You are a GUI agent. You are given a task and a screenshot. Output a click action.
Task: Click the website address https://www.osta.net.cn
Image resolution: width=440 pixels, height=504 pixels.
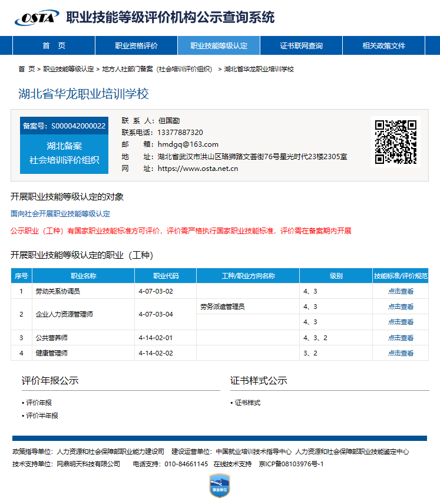click(x=198, y=169)
